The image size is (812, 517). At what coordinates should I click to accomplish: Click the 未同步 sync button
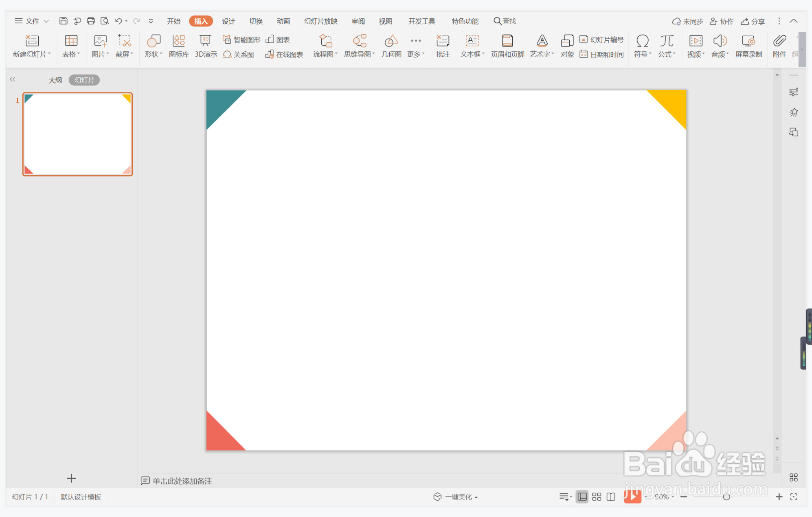(x=688, y=21)
